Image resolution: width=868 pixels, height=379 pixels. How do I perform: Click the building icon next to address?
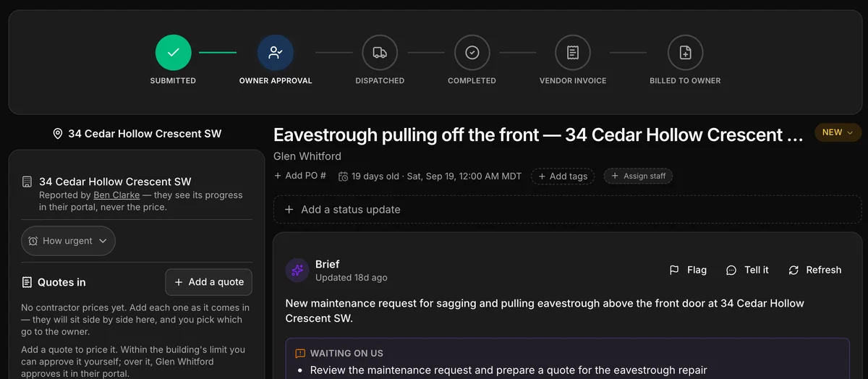pos(27,182)
